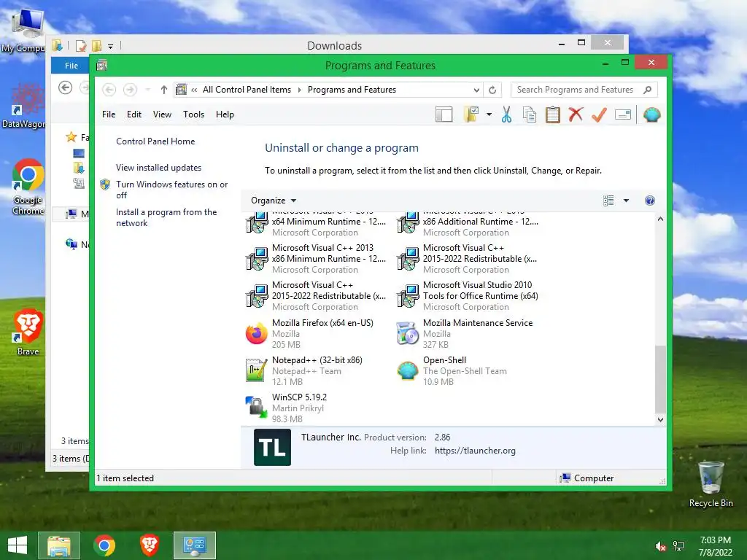Open the Tools menu
The image size is (747, 560).
(x=193, y=114)
